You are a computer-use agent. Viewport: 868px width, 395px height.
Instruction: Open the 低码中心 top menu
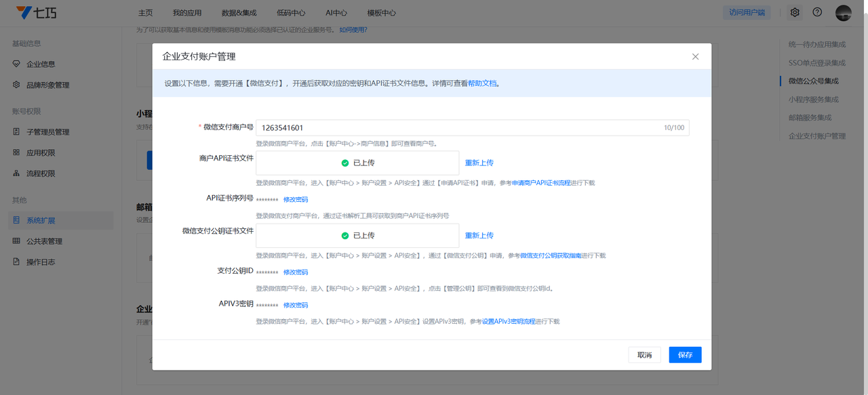pyautogui.click(x=291, y=13)
